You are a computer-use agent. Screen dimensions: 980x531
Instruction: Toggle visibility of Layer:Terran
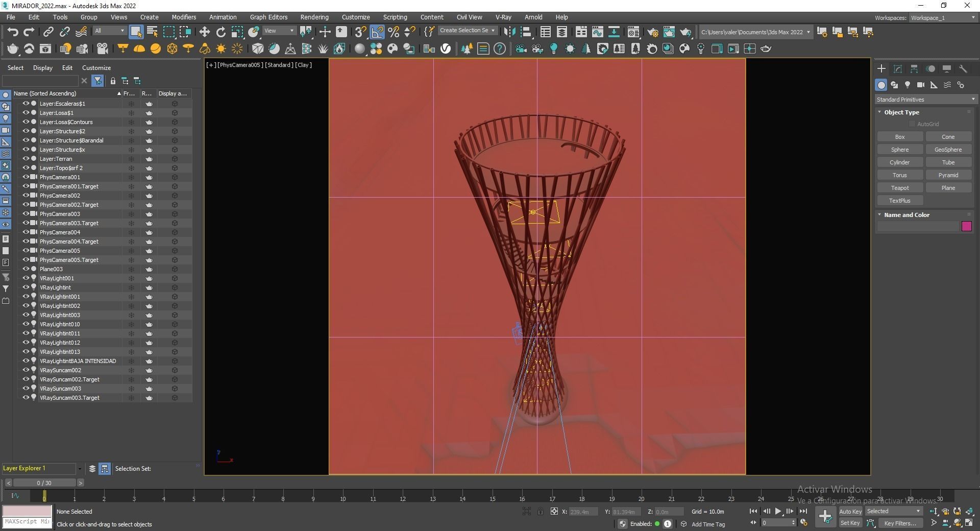pos(26,158)
